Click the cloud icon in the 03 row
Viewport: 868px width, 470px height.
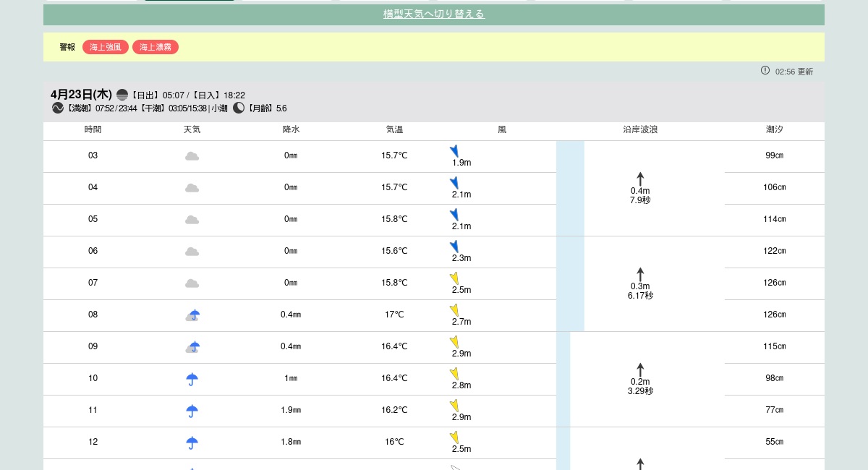(x=192, y=156)
